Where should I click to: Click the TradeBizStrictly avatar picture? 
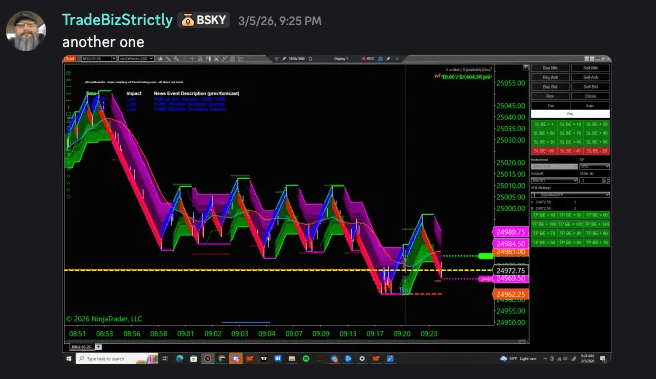click(26, 31)
